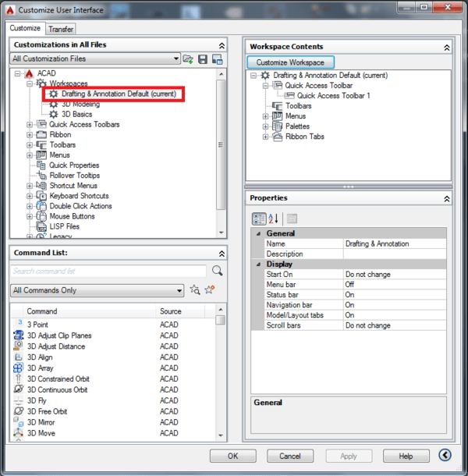Click the Customize Workspace button
Screen dimensions: 468x476
290,62
